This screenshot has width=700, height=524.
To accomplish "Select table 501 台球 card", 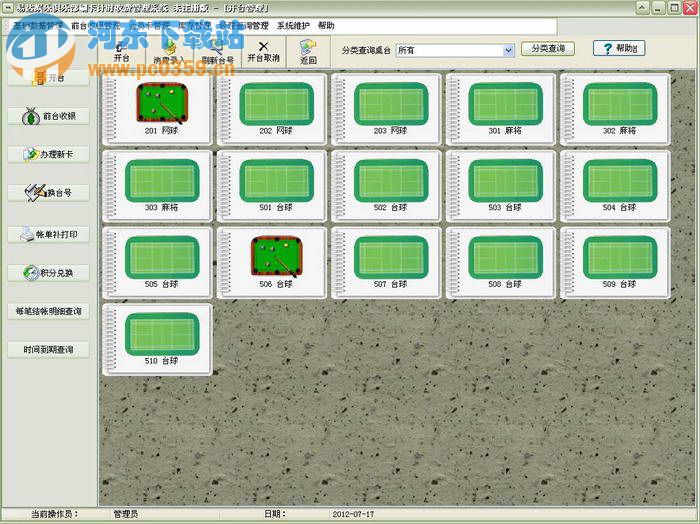I will pos(272,186).
